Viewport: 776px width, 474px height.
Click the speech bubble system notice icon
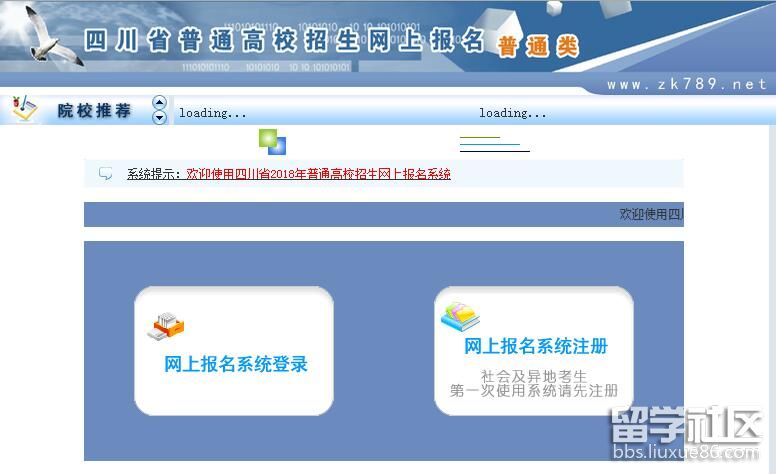pos(106,174)
